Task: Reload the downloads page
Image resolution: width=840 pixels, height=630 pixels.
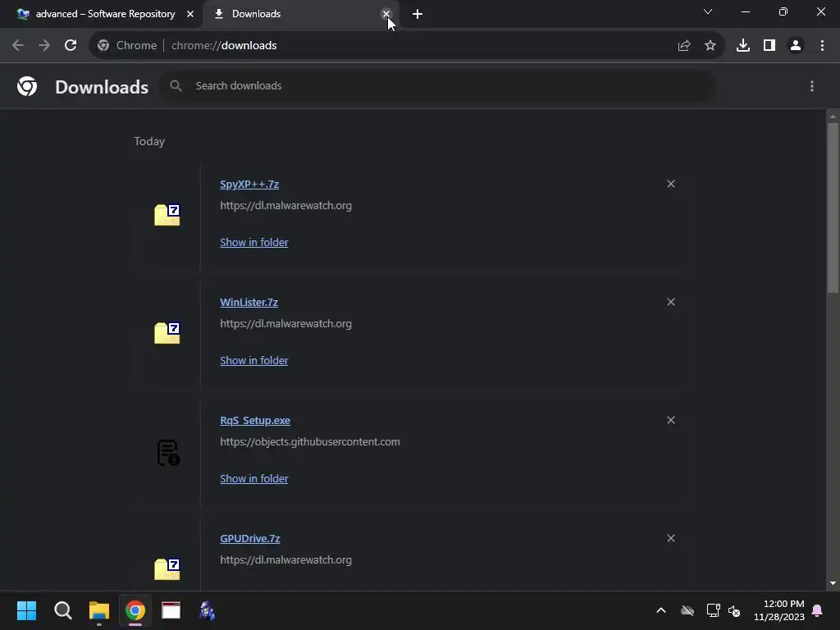Action: point(71,46)
